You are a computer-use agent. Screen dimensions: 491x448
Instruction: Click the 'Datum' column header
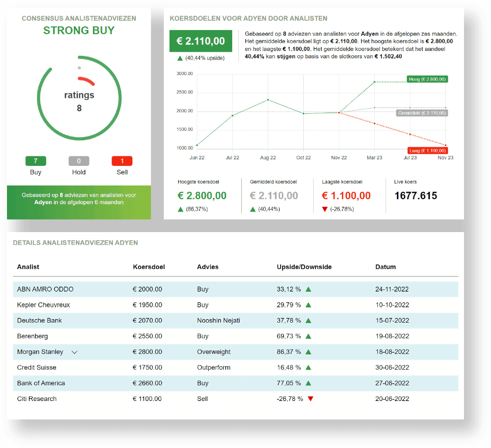(386, 267)
